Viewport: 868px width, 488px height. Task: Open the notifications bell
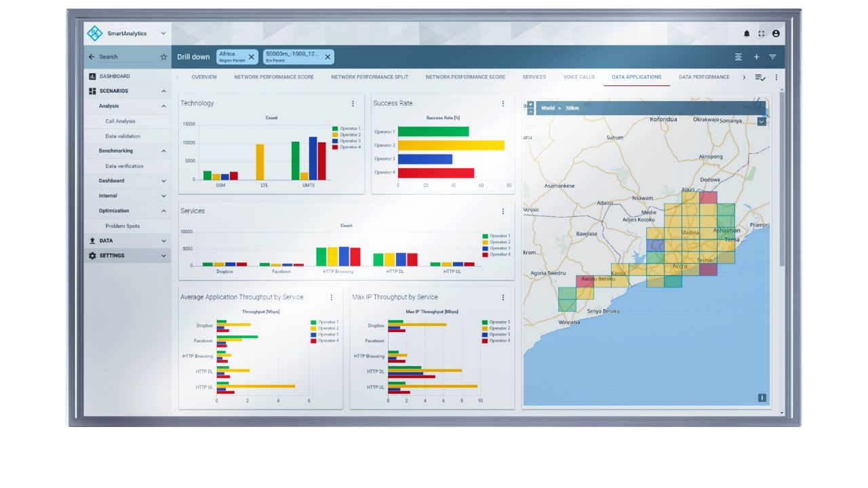pyautogui.click(x=747, y=33)
